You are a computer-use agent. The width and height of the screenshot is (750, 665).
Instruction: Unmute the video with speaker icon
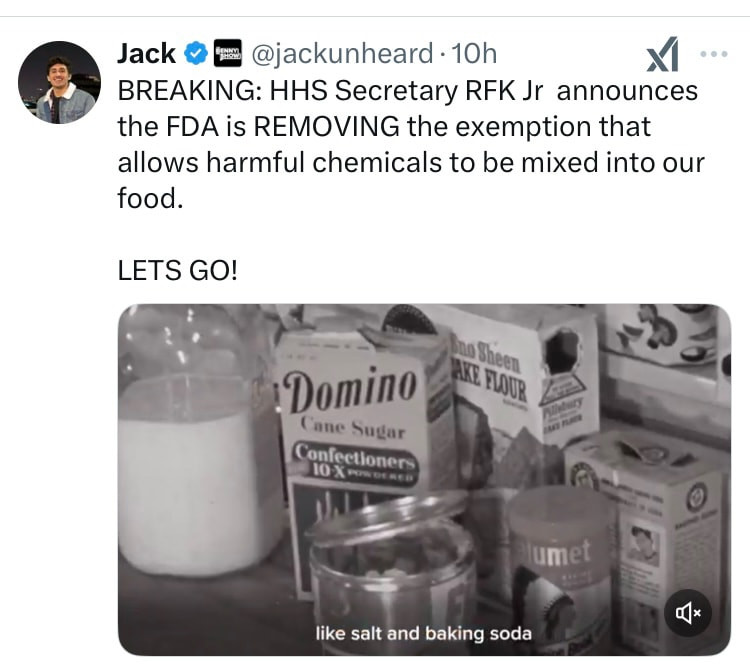point(687,613)
